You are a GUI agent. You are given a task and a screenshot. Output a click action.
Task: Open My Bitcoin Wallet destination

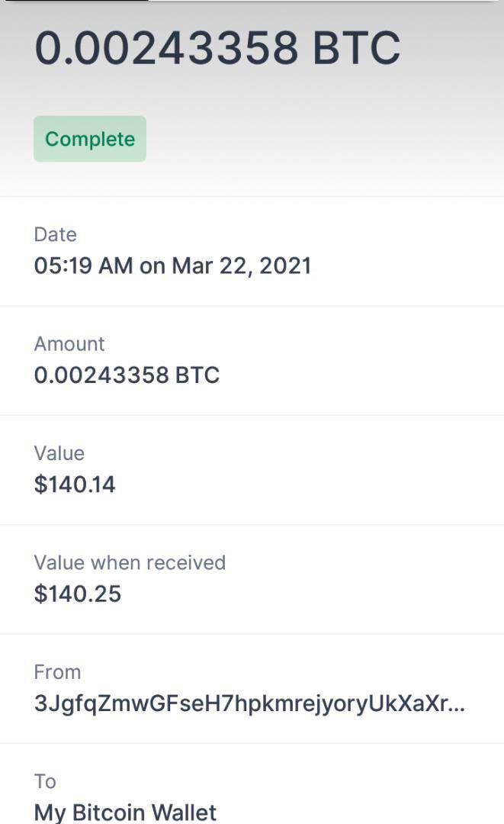(x=125, y=812)
